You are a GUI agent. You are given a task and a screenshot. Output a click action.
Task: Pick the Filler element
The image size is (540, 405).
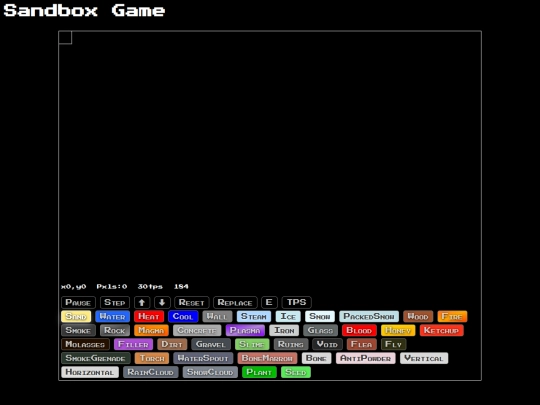[x=133, y=344]
